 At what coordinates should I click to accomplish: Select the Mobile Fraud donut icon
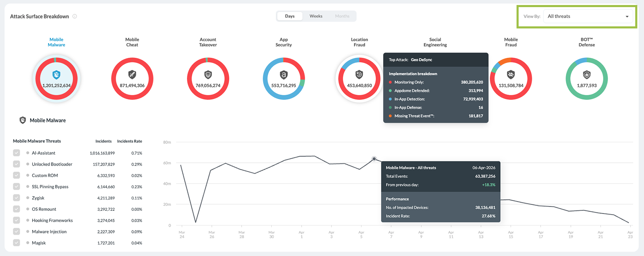tap(511, 75)
